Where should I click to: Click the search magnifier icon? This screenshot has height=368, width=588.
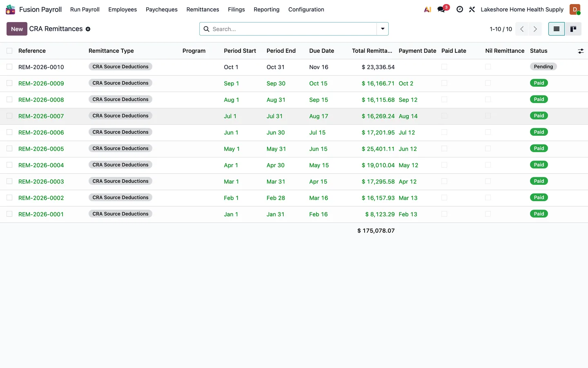pyautogui.click(x=207, y=29)
